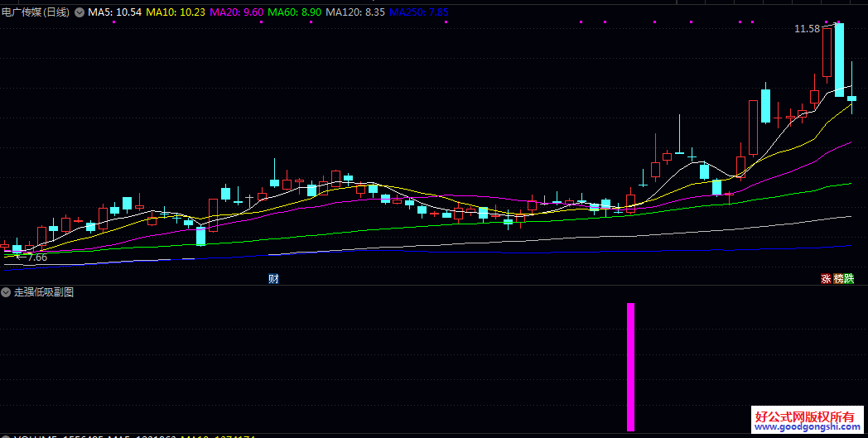Screen dimensions: 868x438
Task: Open the www.goodgongshi.com watermark link
Action: click(808, 427)
